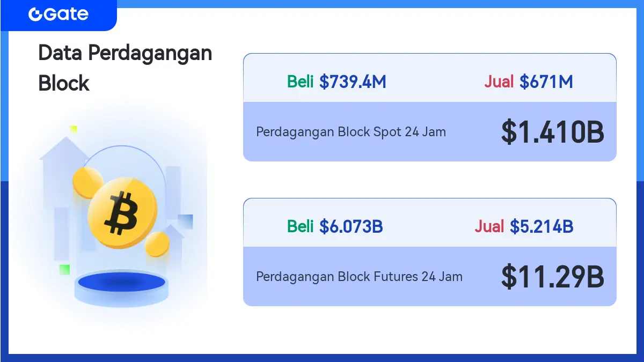Select the futures Jual $5.214B value
This screenshot has height=362, width=644.
point(524,226)
